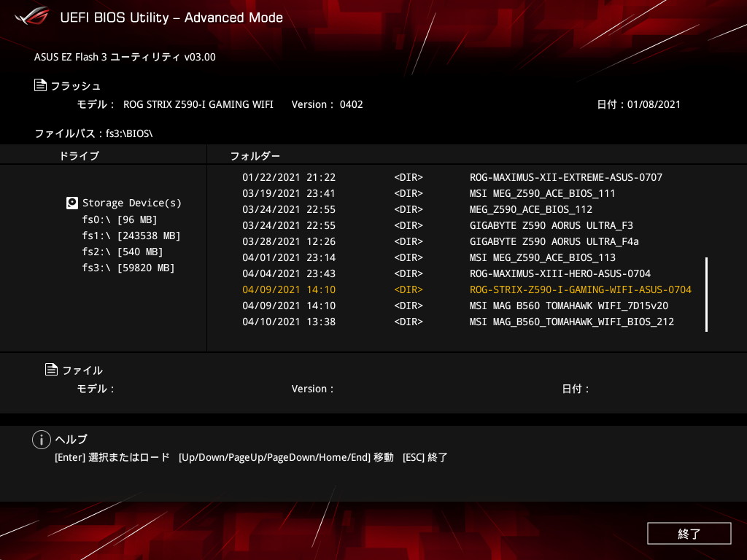Open folder MSI MEG_Z590_ACE_BIOS_111

click(x=543, y=193)
